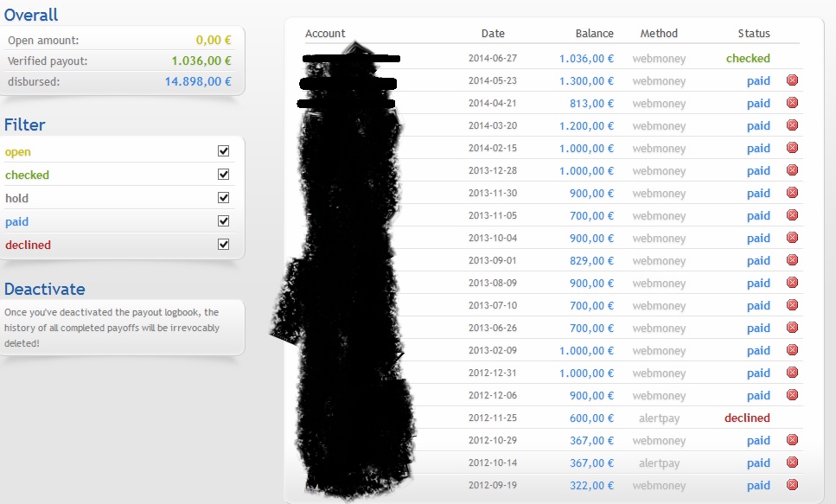Click the Balance column header
The width and height of the screenshot is (836, 504).
pos(595,33)
